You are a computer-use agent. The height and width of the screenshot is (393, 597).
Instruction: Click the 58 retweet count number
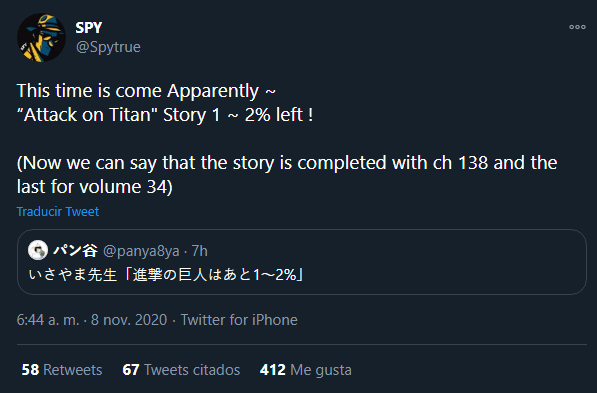[x=30, y=370]
